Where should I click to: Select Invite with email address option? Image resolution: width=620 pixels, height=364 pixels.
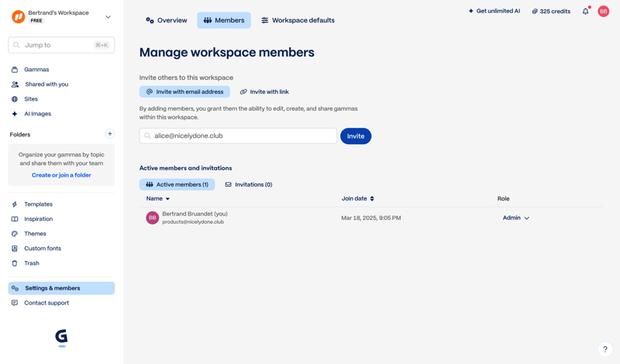point(184,91)
